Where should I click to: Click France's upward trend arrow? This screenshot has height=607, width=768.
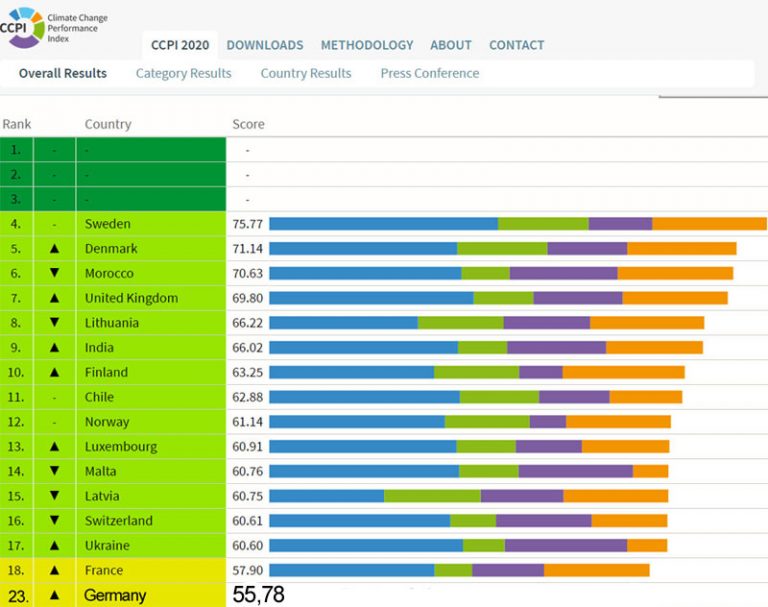pyautogui.click(x=54, y=570)
